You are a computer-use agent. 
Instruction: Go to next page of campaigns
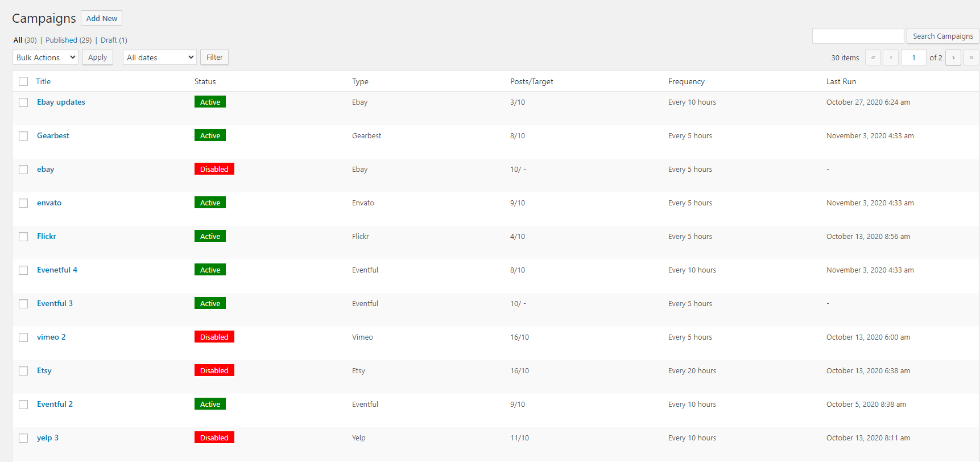pyautogui.click(x=953, y=57)
